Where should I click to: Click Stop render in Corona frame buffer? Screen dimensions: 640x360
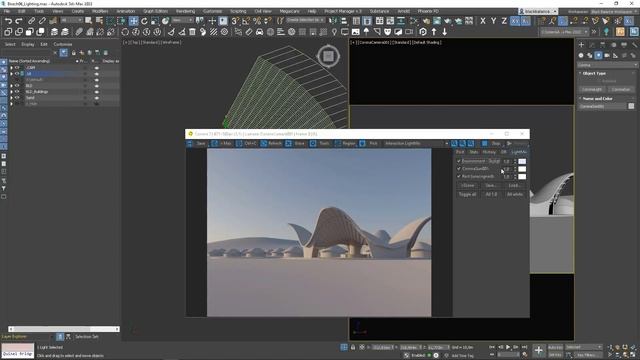click(x=491, y=143)
